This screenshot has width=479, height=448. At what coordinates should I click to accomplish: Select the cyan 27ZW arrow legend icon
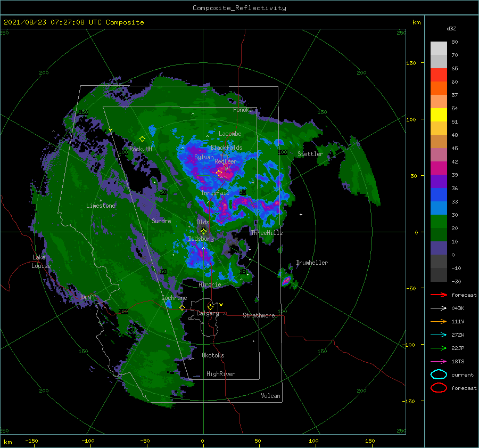439,335
